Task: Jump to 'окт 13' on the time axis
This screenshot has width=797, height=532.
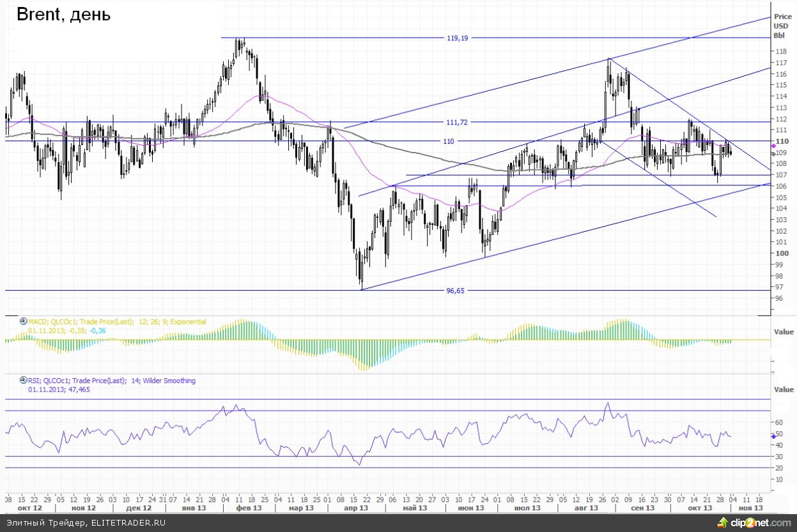Action: [x=700, y=508]
